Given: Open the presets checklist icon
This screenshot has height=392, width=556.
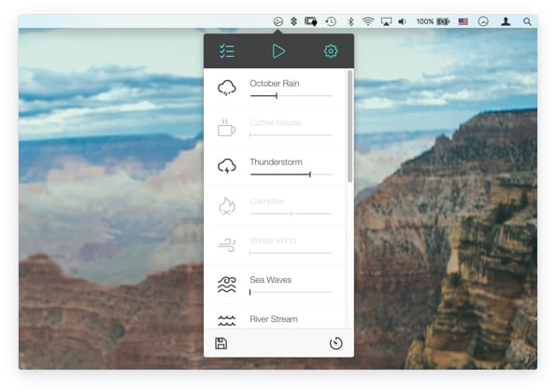Looking at the screenshot, I should 226,51.
